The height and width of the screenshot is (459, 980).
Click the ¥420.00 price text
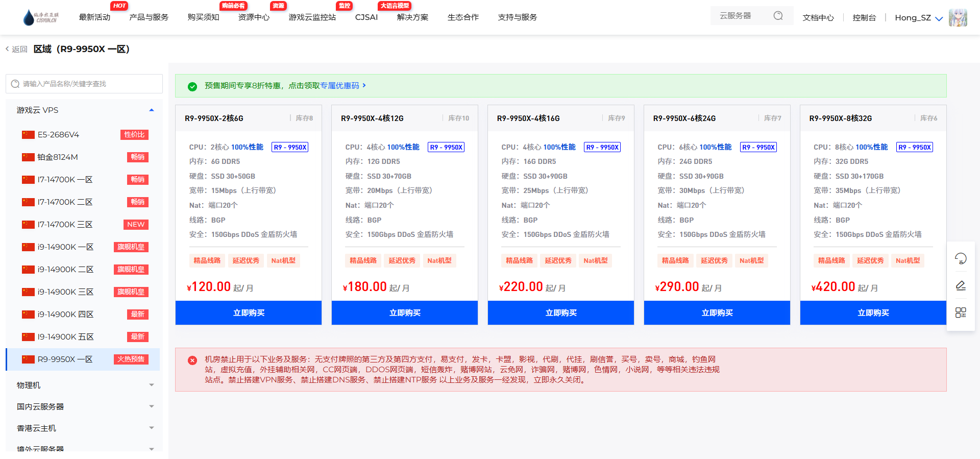834,287
